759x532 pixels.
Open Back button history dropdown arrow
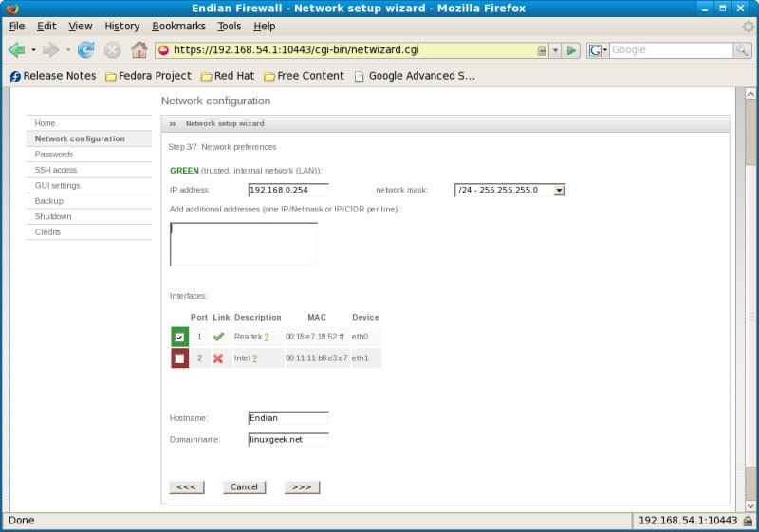tap(33, 50)
